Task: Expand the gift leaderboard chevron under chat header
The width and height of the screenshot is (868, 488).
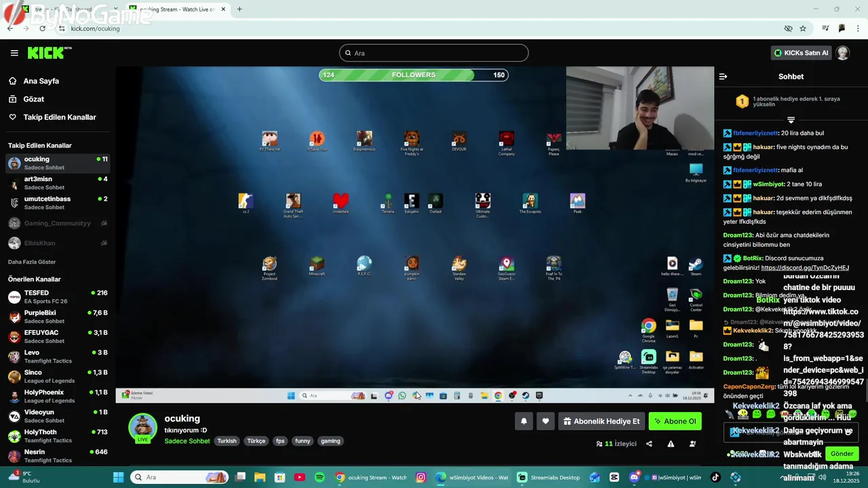Action: [x=791, y=120]
